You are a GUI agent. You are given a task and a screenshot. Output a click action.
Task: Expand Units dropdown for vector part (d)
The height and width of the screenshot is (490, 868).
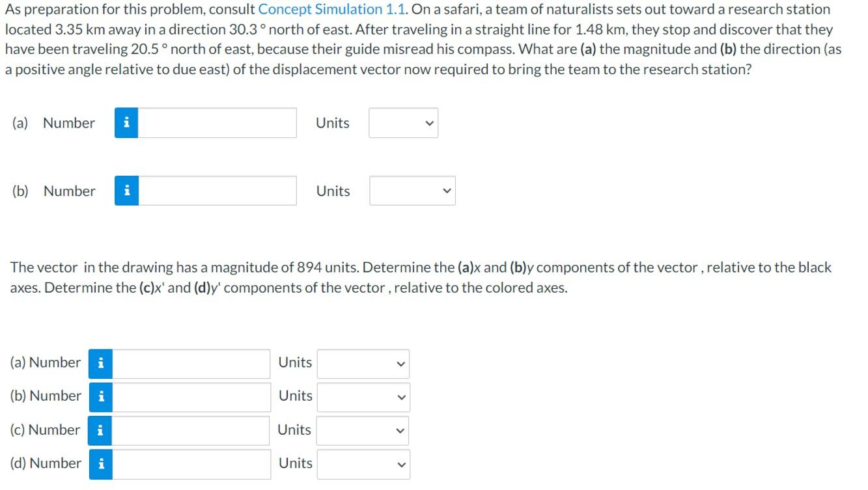[x=363, y=464]
